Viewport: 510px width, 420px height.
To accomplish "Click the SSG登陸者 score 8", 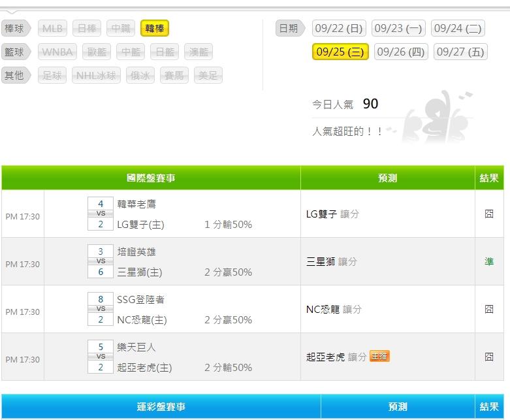I will click(x=101, y=299).
